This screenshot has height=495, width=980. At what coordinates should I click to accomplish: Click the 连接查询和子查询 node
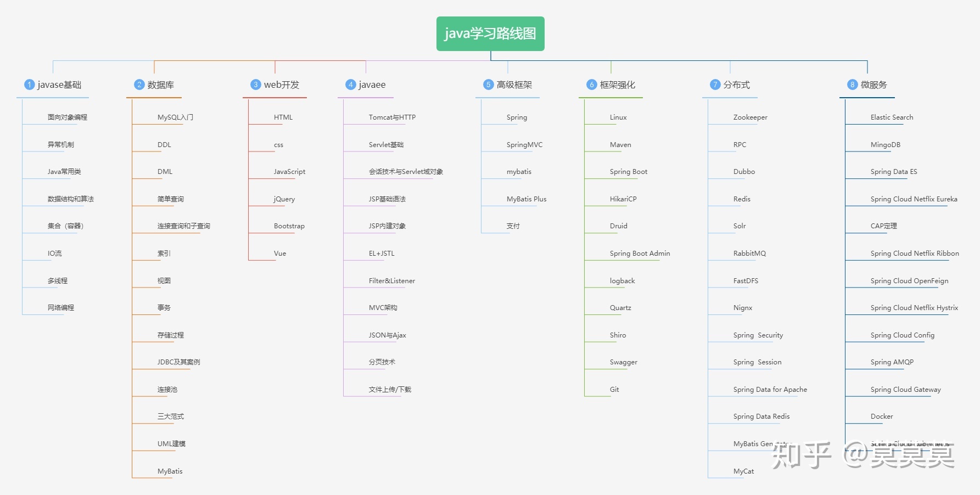coord(184,226)
